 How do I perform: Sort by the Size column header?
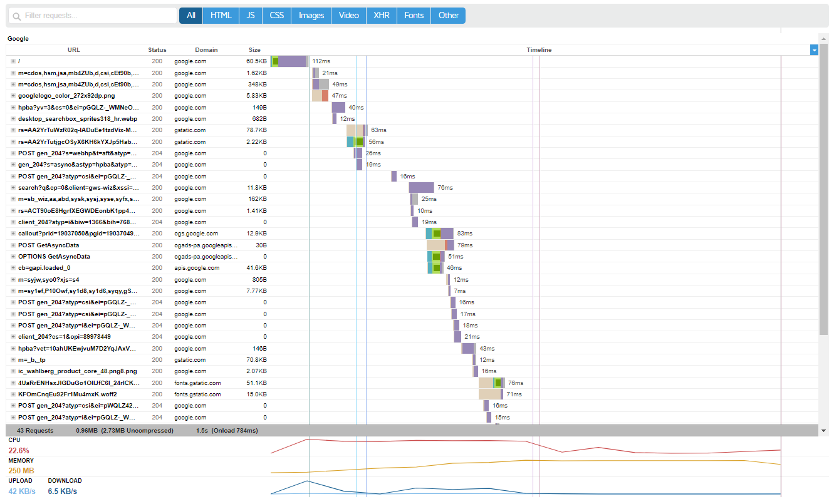click(254, 50)
